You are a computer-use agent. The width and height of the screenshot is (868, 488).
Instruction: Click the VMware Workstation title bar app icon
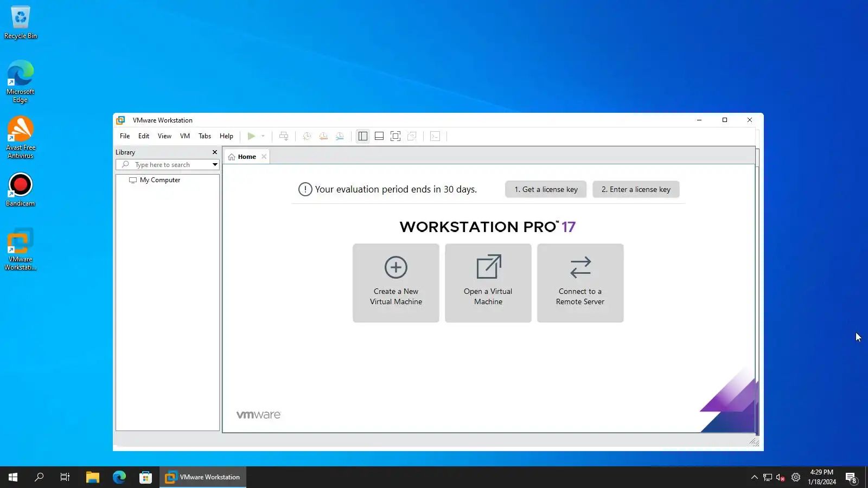[120, 120]
